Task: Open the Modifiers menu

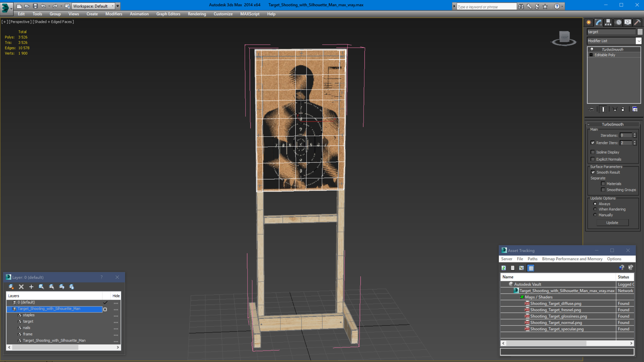Action: point(114,14)
